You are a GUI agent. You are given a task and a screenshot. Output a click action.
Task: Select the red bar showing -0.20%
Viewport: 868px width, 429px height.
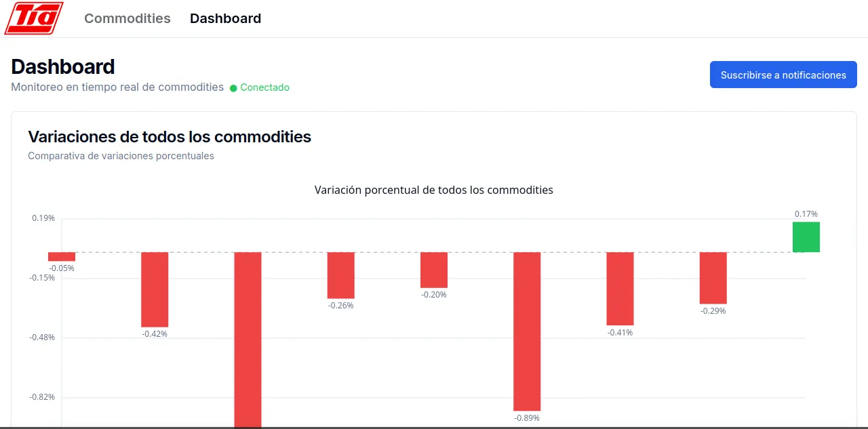click(x=434, y=270)
